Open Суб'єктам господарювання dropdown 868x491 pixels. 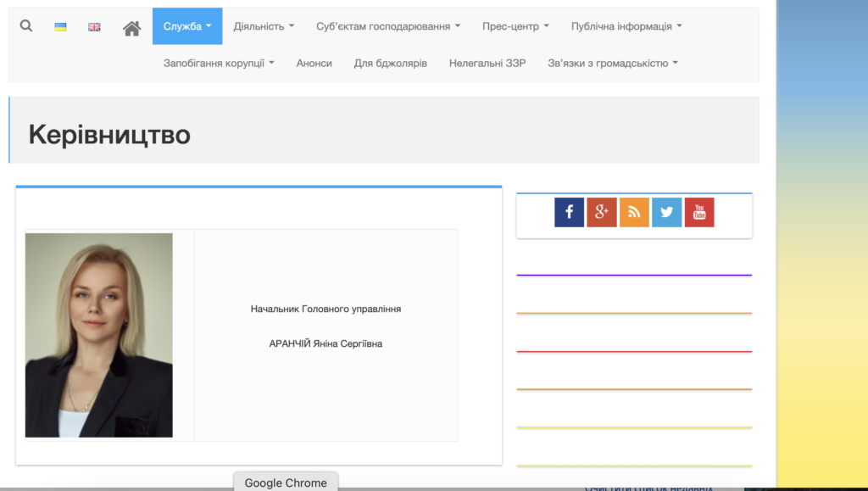(x=388, y=26)
